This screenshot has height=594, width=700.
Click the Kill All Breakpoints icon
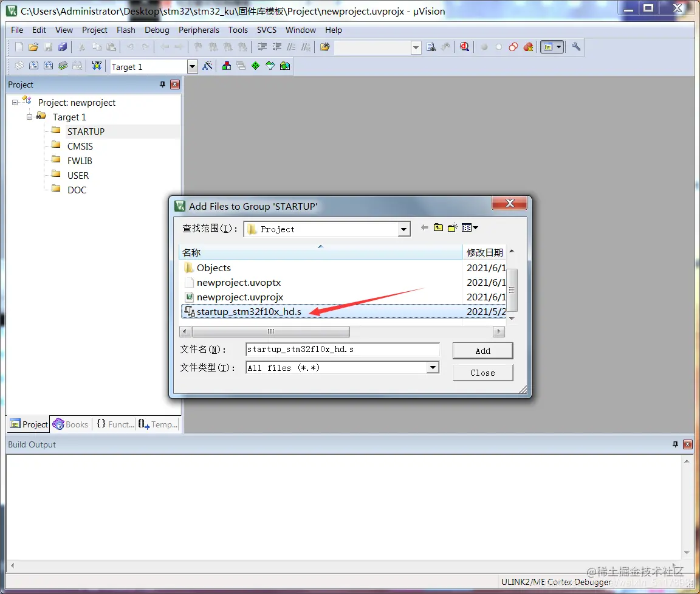pyautogui.click(x=529, y=47)
